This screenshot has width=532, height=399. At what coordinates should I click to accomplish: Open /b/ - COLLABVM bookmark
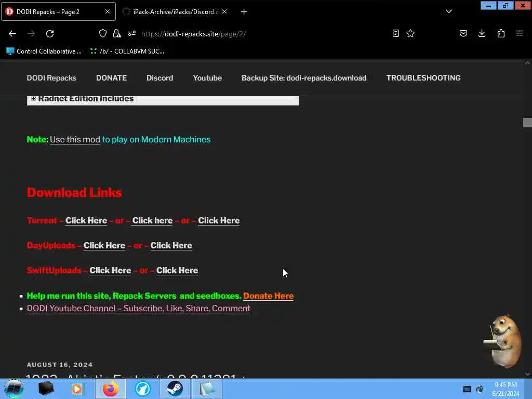coord(127,51)
